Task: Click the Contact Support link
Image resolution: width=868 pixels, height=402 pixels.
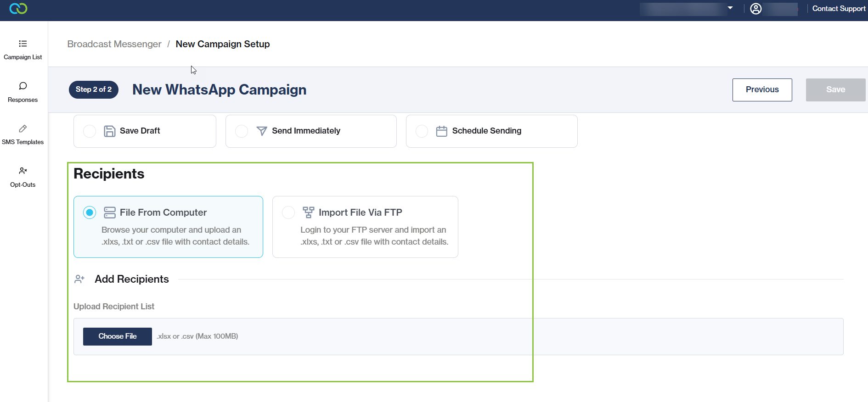Action: pyautogui.click(x=839, y=9)
